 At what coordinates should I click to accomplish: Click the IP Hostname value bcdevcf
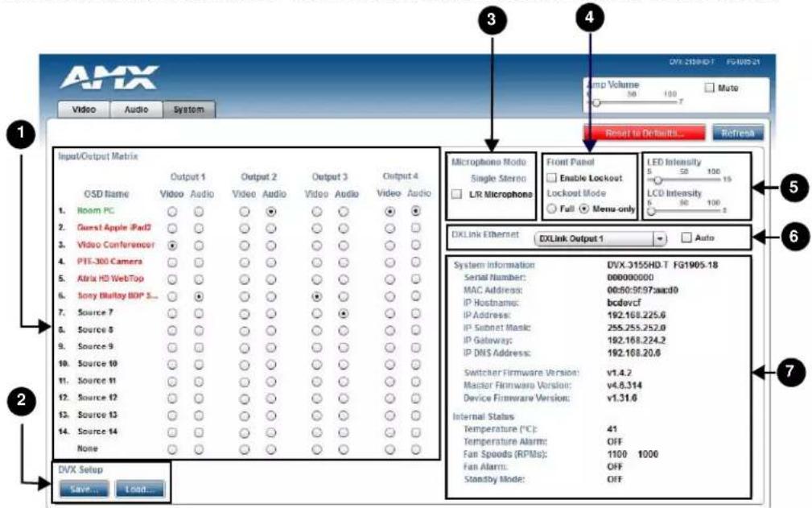coord(624,303)
